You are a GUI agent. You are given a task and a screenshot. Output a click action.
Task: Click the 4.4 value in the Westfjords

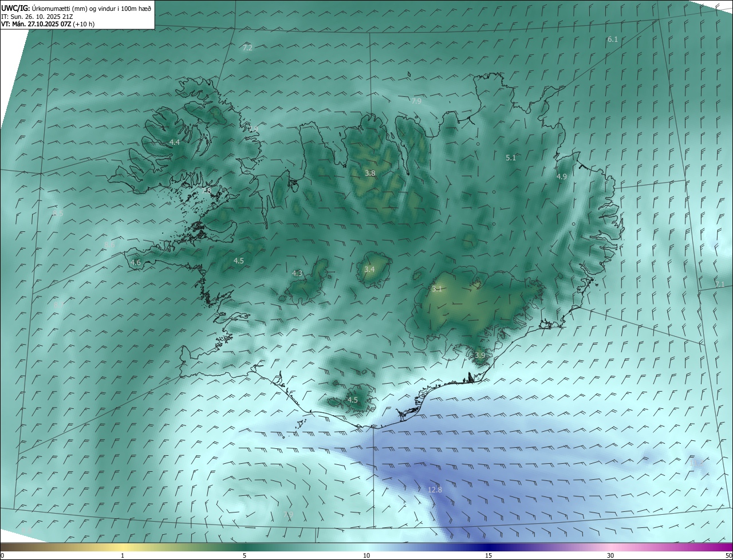click(175, 143)
